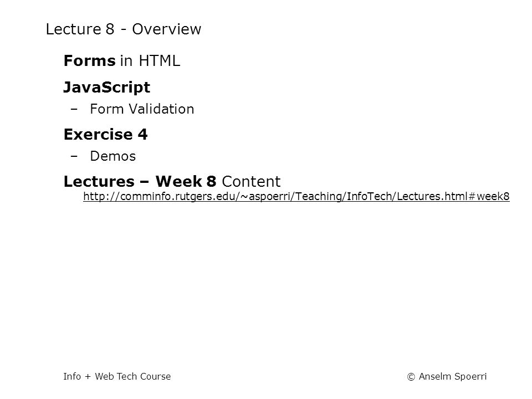532x399 pixels.
Task: Click the hyphen in the slide title
Action: (x=124, y=31)
